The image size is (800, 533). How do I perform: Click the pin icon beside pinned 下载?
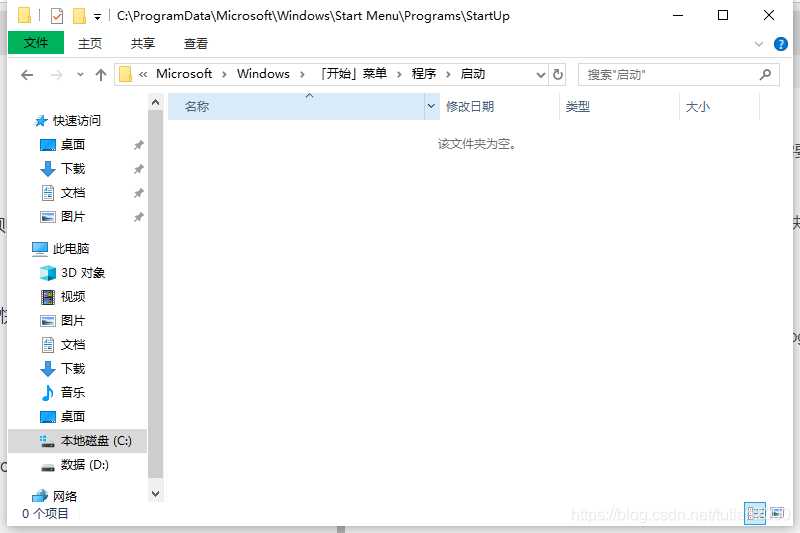tap(138, 169)
